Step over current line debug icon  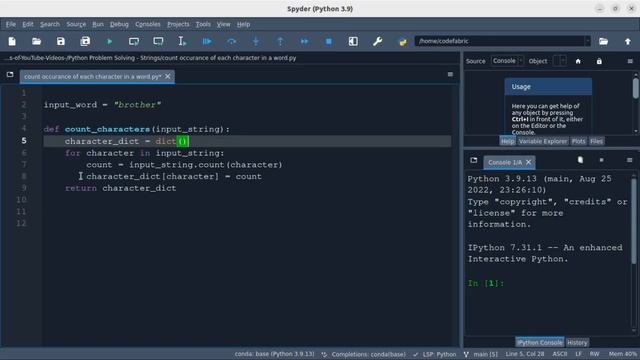pyautogui.click(x=231, y=41)
